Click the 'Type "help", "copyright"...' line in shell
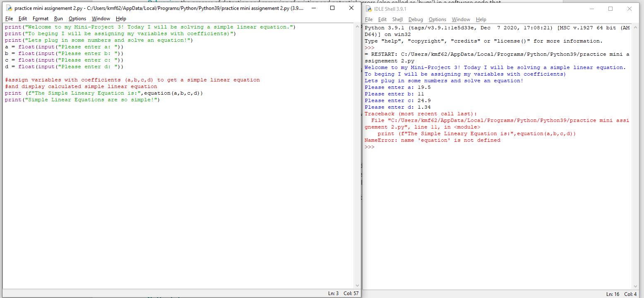This screenshot has height=298, width=644. click(x=483, y=41)
